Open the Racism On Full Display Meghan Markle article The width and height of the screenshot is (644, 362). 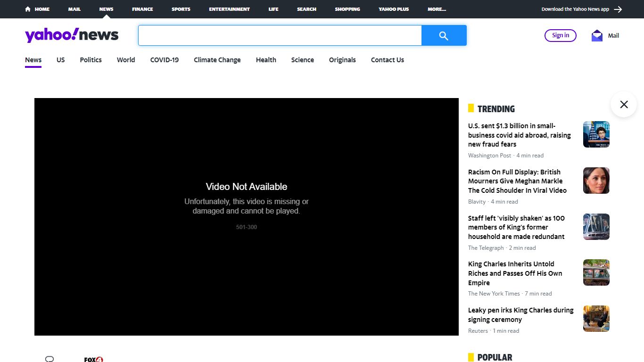pos(517,181)
